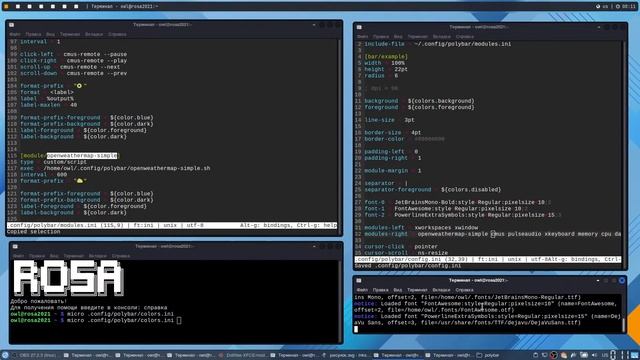
Task: Open Вид menu in the config.ini terminal
Action: (398, 37)
